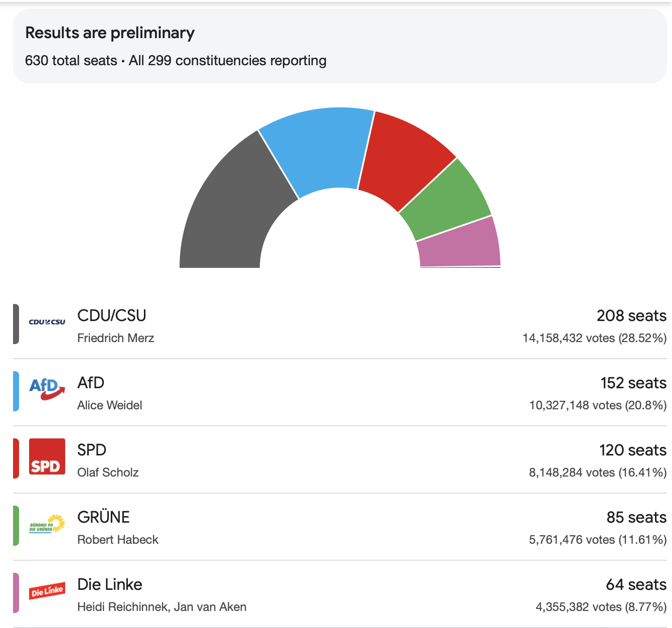Click the red SPD color bar
Viewport: 672px width, 628px height.
16,458
